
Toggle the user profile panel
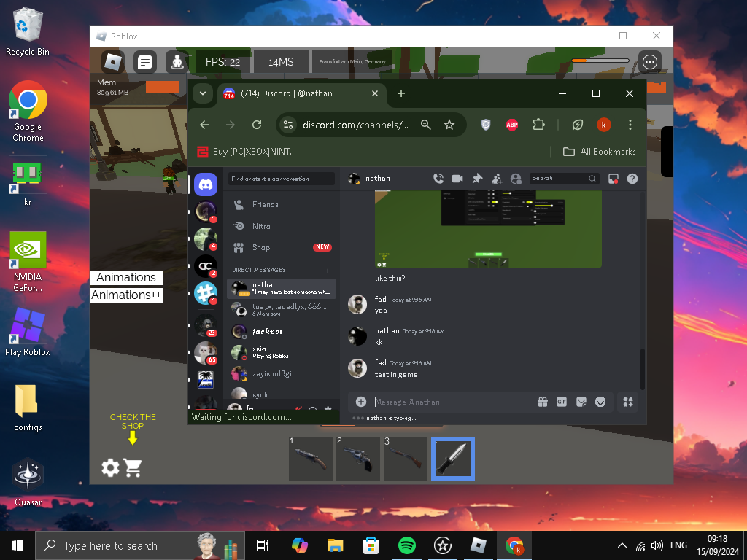point(516,179)
